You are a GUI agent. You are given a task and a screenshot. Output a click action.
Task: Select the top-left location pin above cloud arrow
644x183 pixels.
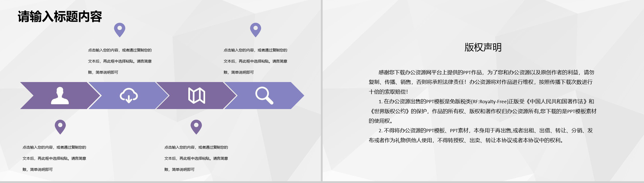click(x=119, y=30)
